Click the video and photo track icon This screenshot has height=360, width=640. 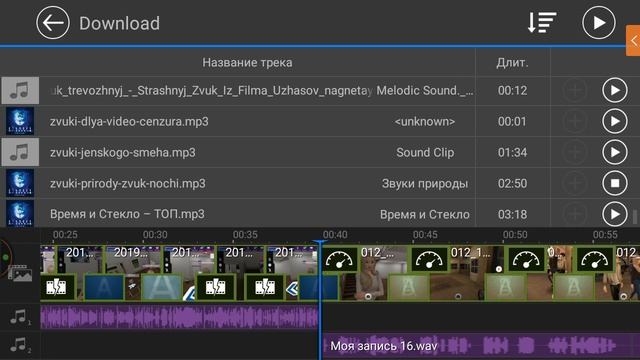[20, 273]
